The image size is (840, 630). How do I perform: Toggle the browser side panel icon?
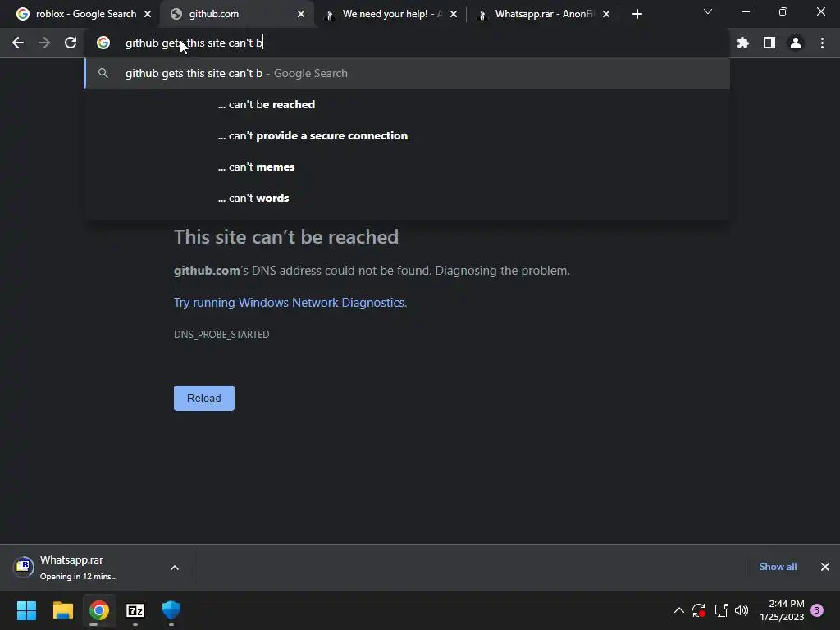(769, 43)
